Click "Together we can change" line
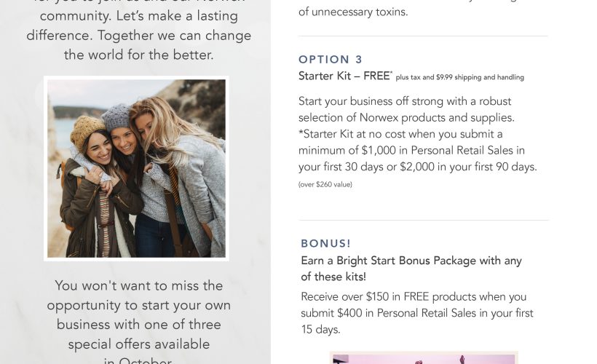 [x=138, y=36]
